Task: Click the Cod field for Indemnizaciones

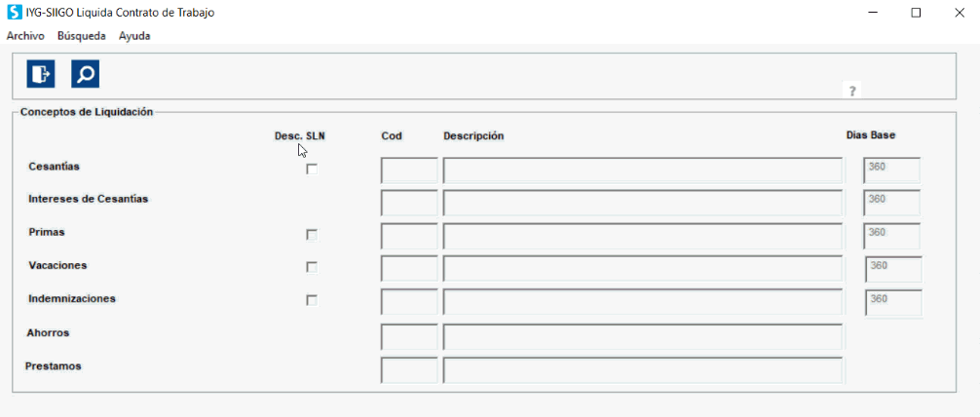Action: (409, 301)
